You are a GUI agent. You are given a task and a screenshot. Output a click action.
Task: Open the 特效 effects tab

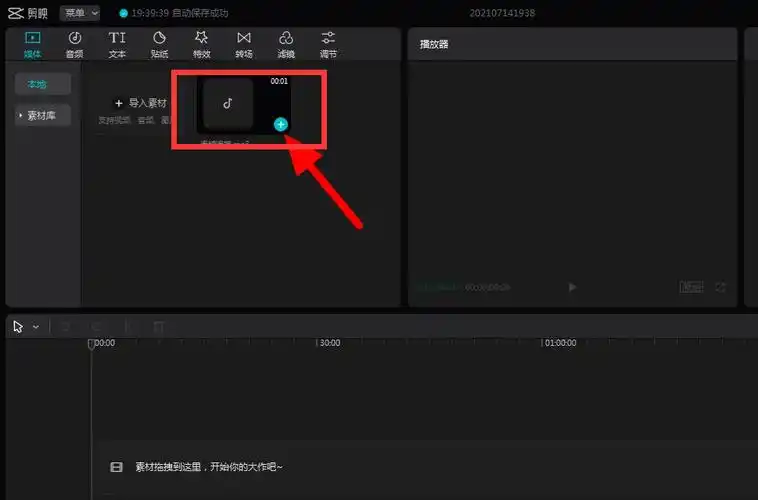pos(202,44)
